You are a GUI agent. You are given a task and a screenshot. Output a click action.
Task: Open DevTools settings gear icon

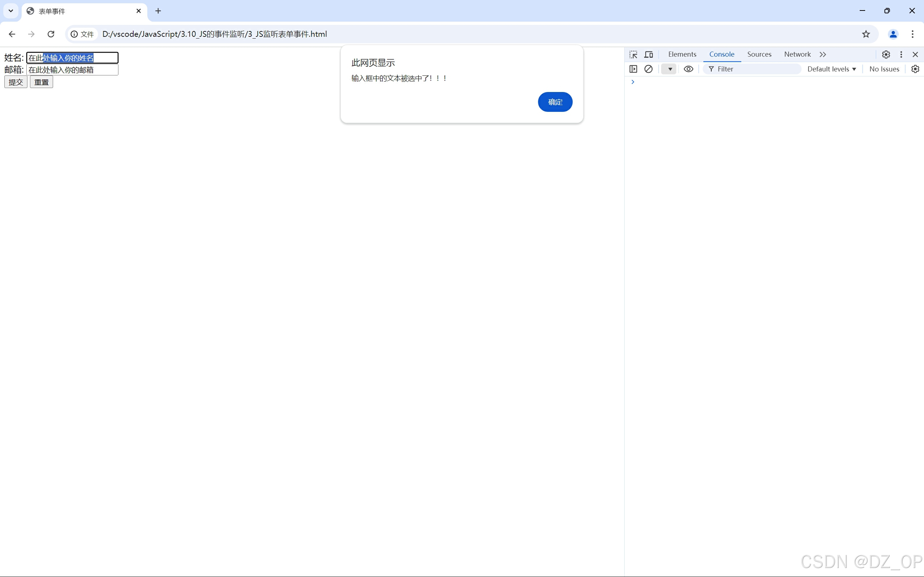point(886,54)
